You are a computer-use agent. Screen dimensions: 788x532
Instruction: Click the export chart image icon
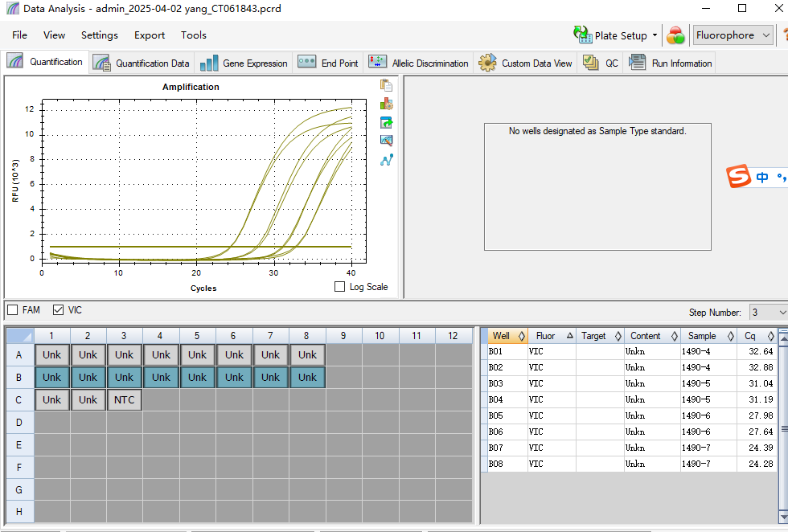[x=386, y=123]
